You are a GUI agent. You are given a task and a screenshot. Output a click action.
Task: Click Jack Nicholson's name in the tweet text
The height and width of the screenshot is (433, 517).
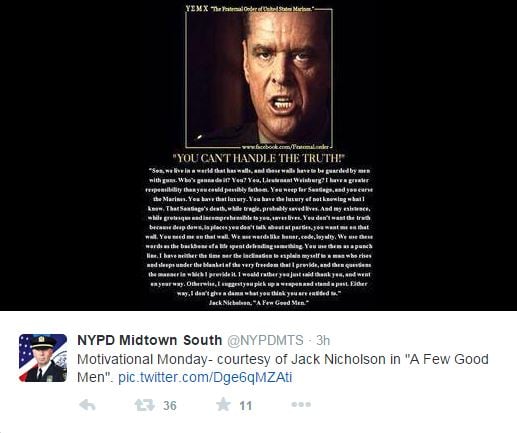338,359
